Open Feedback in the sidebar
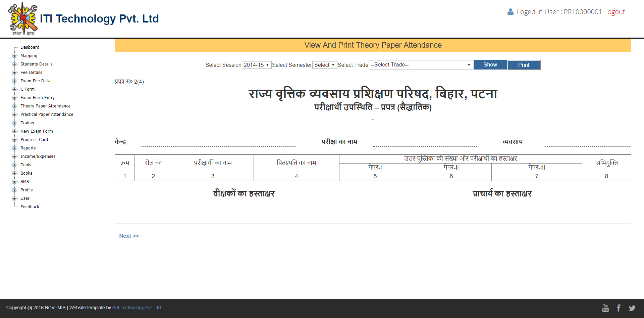 tap(30, 207)
